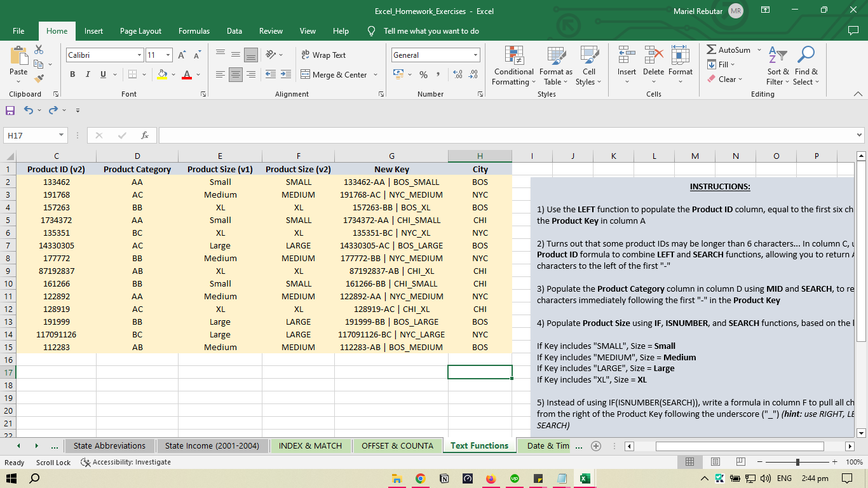This screenshot has width=868, height=488.
Task: Switch to the Insert ribbon tab
Action: pyautogui.click(x=93, y=30)
